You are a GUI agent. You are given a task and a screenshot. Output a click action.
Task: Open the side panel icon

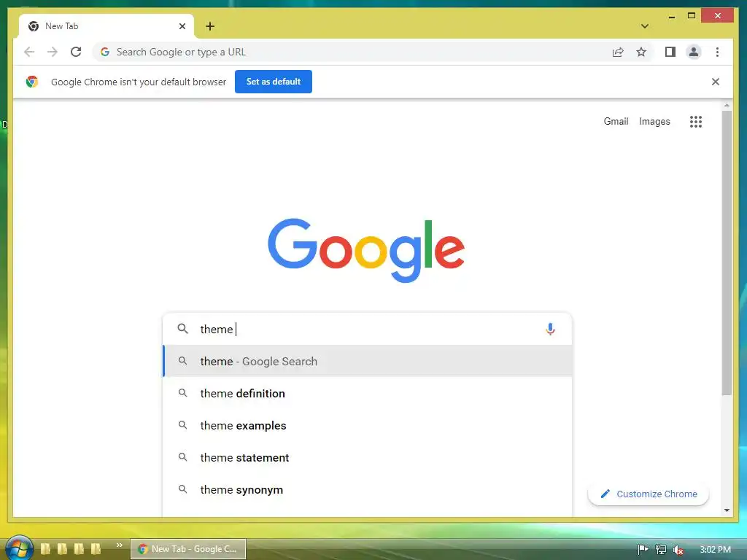click(670, 52)
